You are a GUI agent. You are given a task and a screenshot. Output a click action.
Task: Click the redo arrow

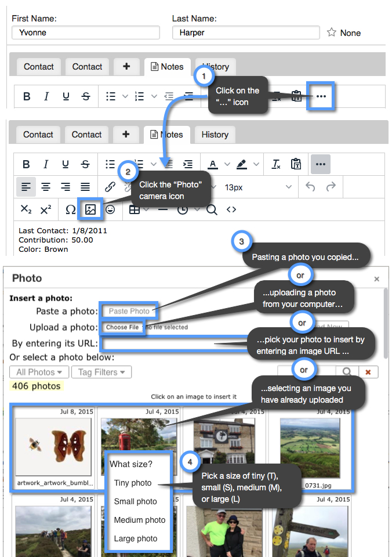[x=331, y=186]
